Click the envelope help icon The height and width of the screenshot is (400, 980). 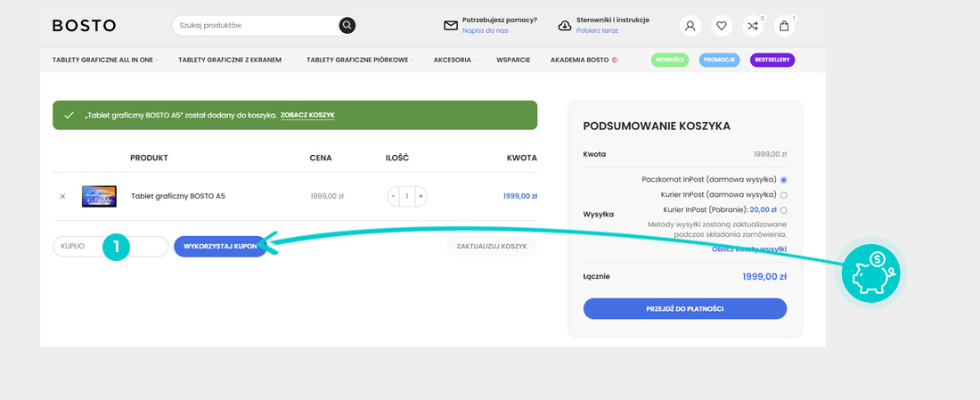click(451, 26)
